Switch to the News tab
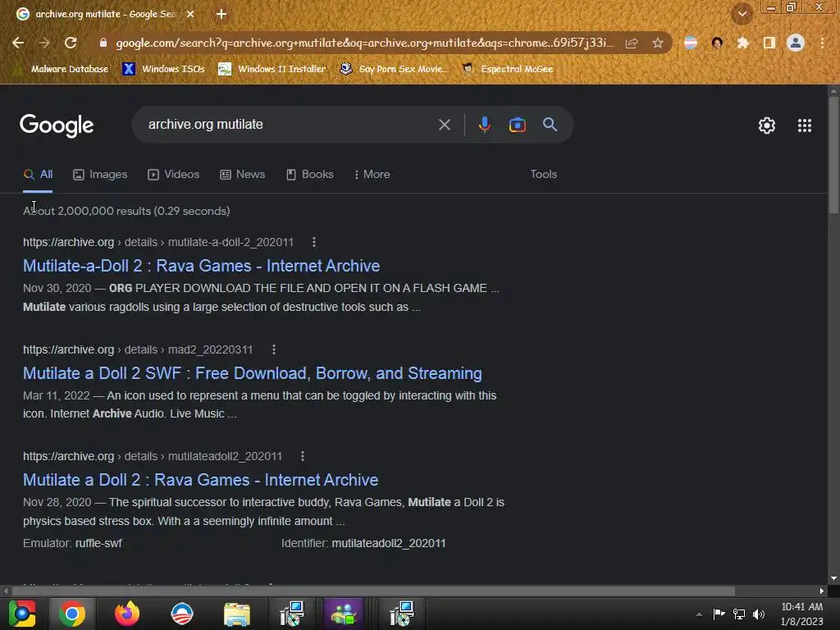The height and width of the screenshot is (630, 840). tap(242, 174)
